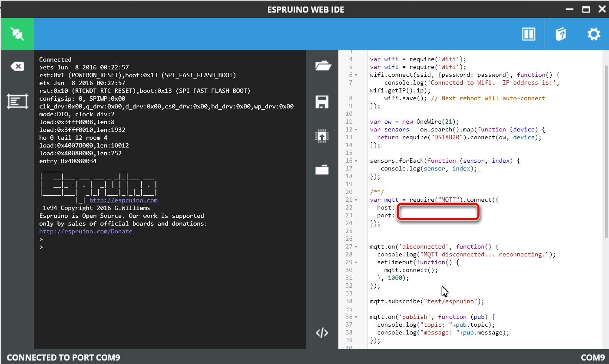Switch to graphical editor code icon

pyautogui.click(x=322, y=333)
